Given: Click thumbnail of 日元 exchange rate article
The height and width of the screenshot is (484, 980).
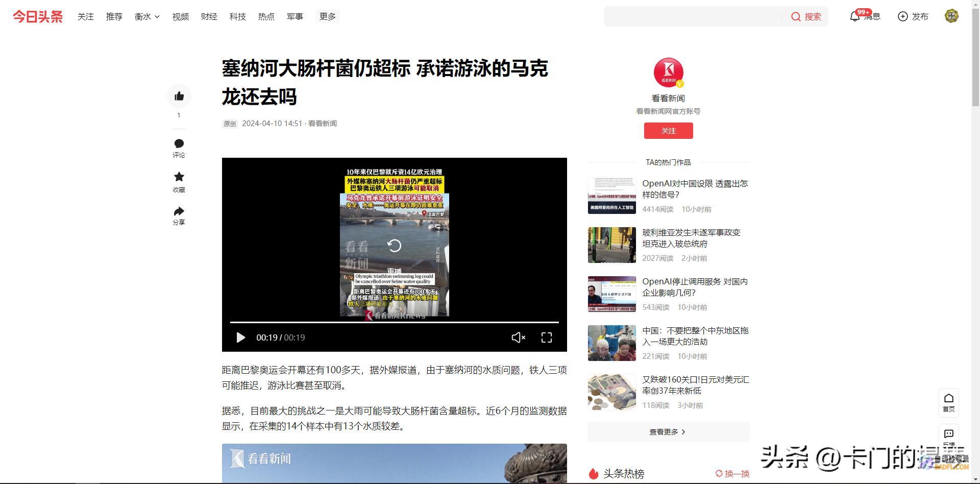Looking at the screenshot, I should tap(612, 392).
